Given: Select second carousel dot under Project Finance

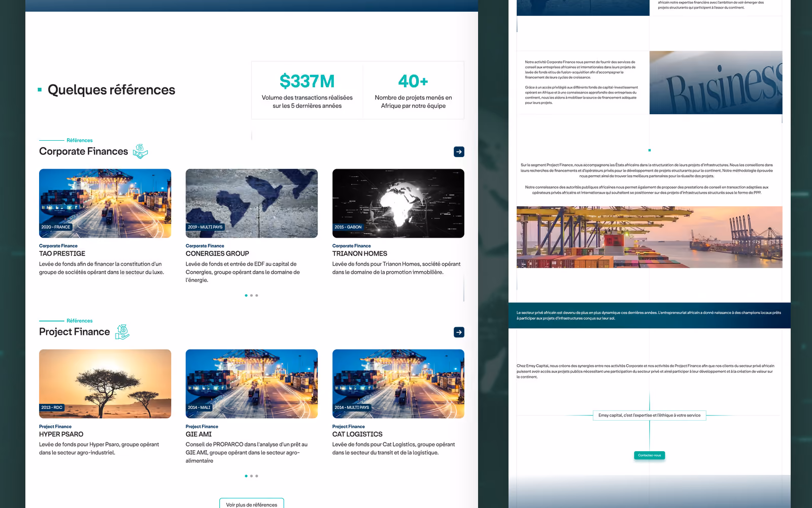Looking at the screenshot, I should tap(251, 476).
